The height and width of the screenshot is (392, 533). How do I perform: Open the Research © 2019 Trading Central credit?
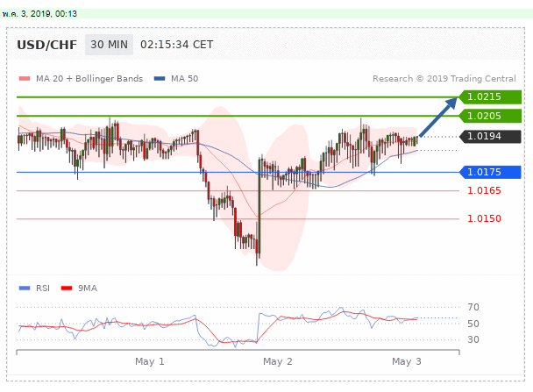pyautogui.click(x=444, y=79)
